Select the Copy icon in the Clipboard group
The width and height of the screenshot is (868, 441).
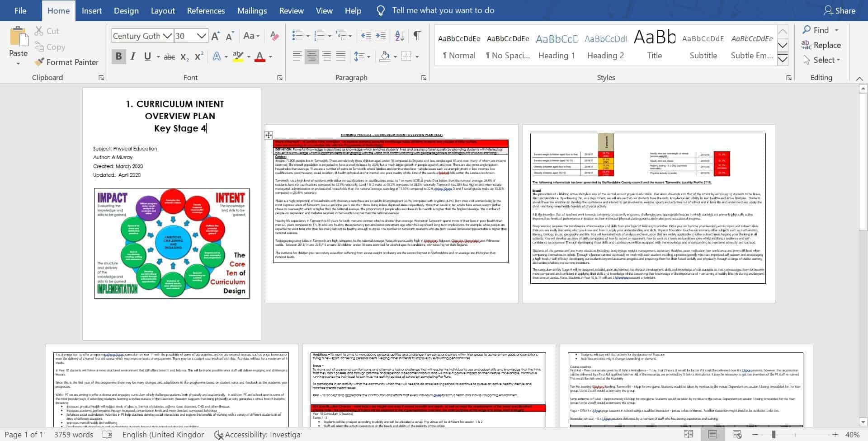(38, 47)
